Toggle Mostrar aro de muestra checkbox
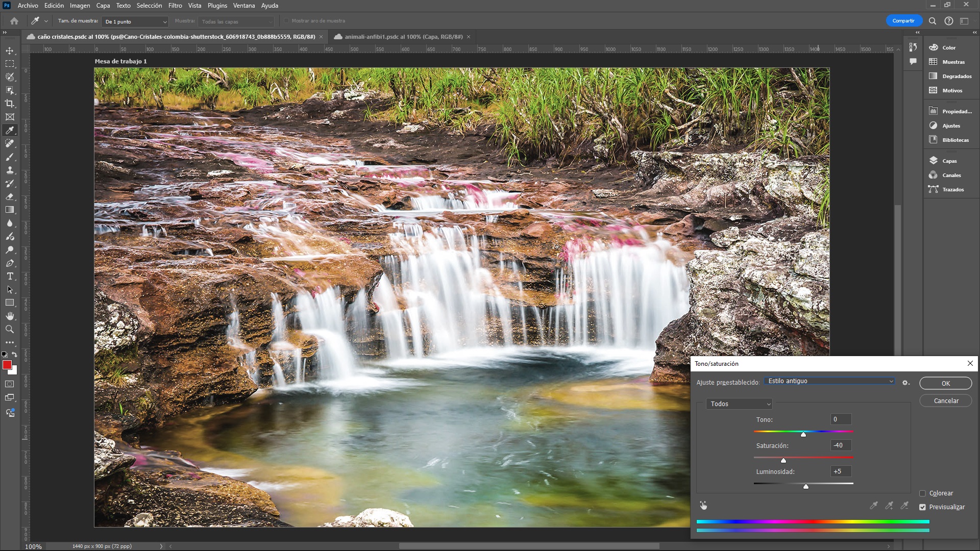980x551 pixels. coord(286,21)
